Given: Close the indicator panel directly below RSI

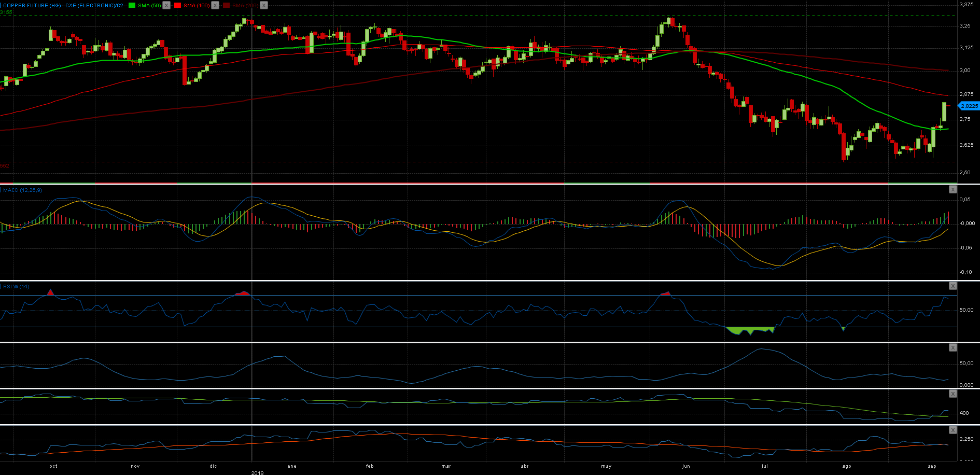Looking at the screenshot, I should (953, 348).
